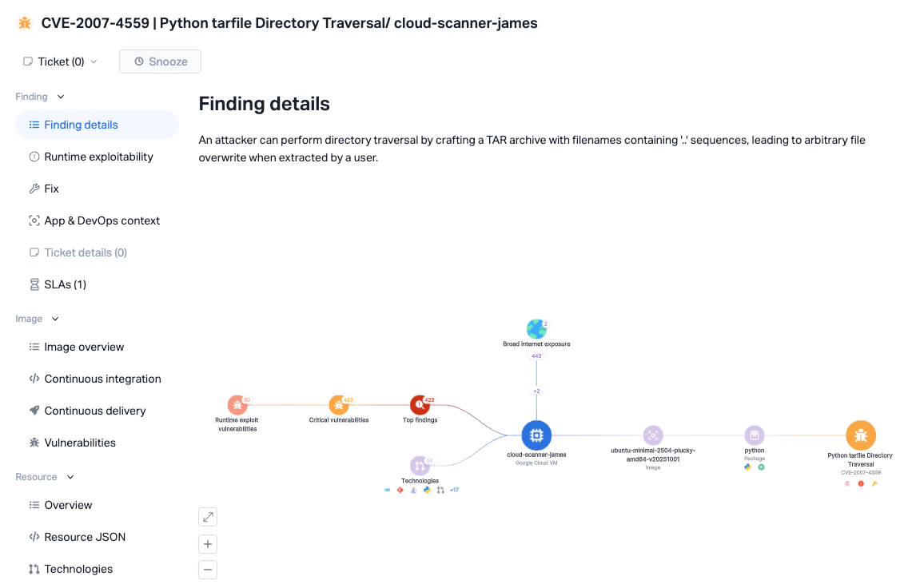Viewport: 924px width, 584px height.
Task: Click the python package node icon
Action: (755, 435)
